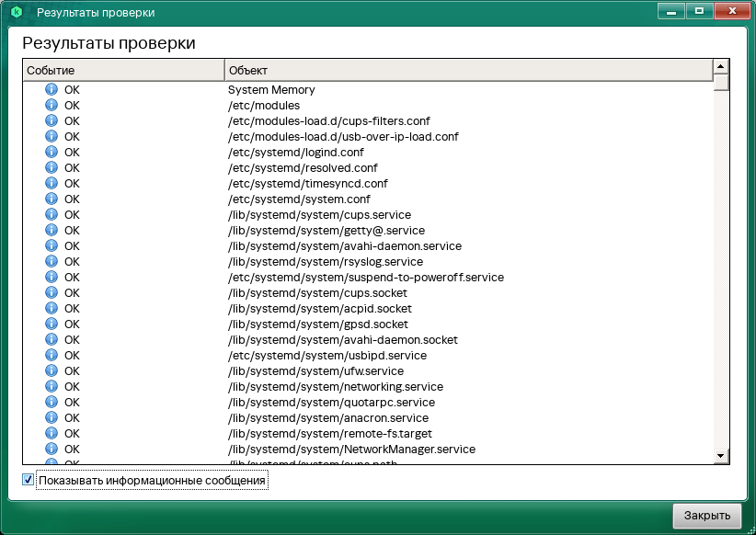The image size is (756, 535).
Task: Click info icon beside usbipd.service entry
Action: point(52,356)
